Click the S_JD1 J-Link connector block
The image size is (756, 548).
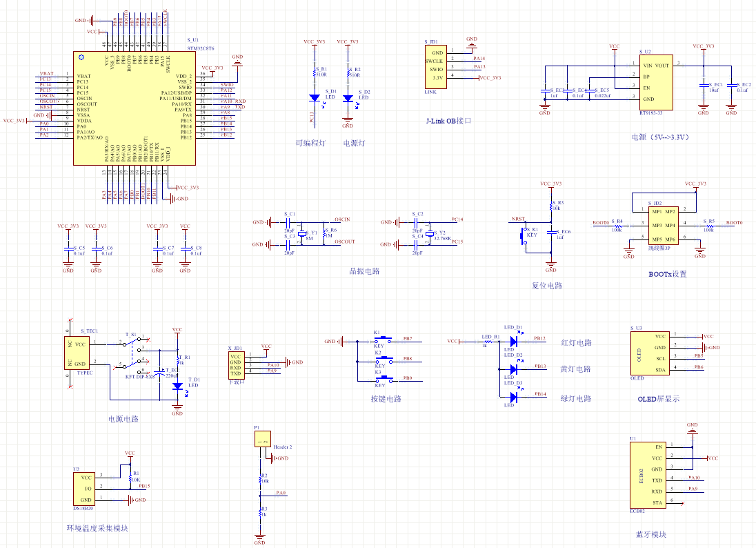pyautogui.click(x=435, y=66)
